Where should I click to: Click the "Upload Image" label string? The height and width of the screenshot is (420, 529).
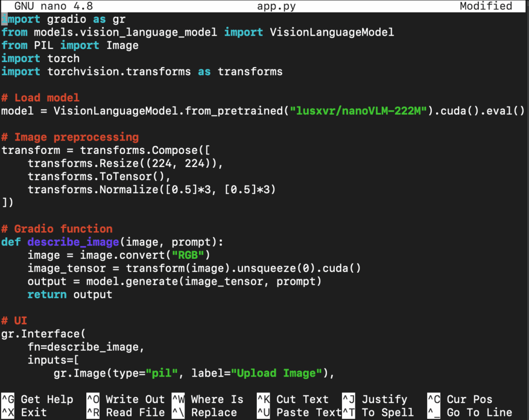coord(279,373)
